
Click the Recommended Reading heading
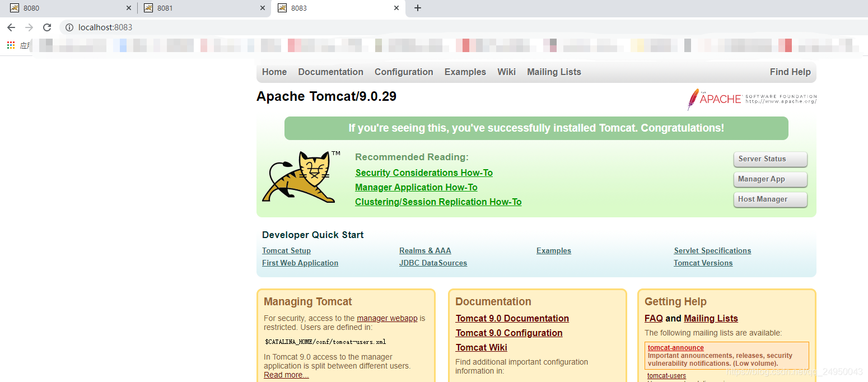(412, 157)
